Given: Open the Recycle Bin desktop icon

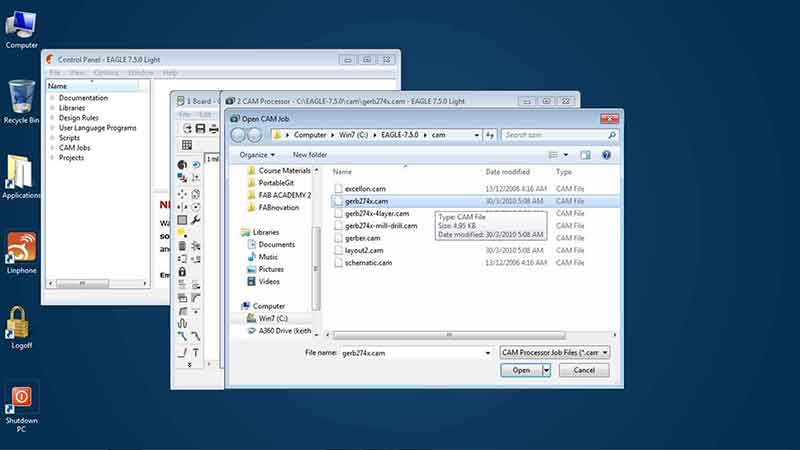Looking at the screenshot, I should tap(21, 102).
